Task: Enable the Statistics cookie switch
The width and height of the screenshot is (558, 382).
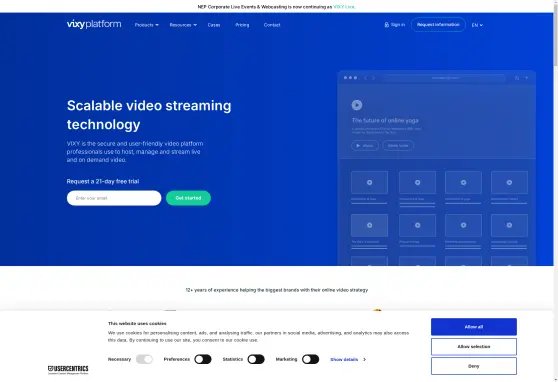Action: (x=256, y=359)
